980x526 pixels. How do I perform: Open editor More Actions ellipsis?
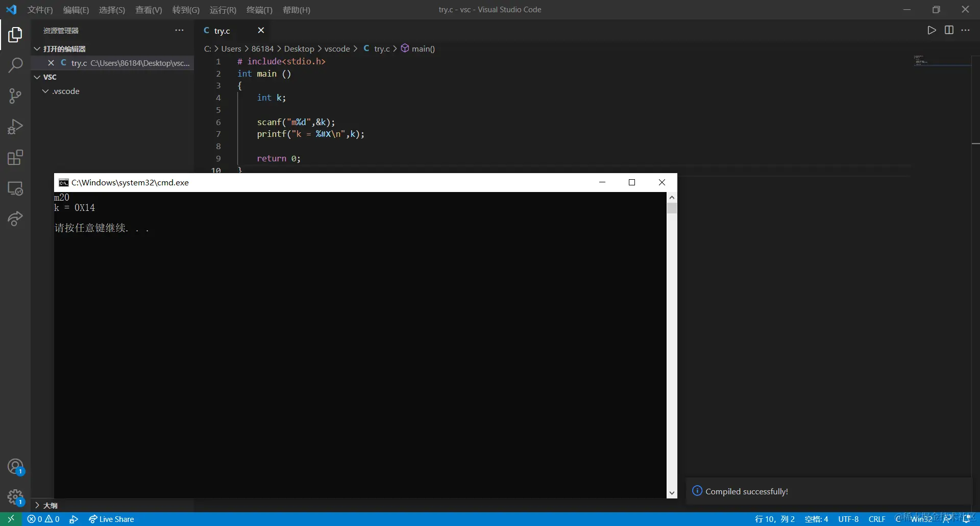coord(965,30)
